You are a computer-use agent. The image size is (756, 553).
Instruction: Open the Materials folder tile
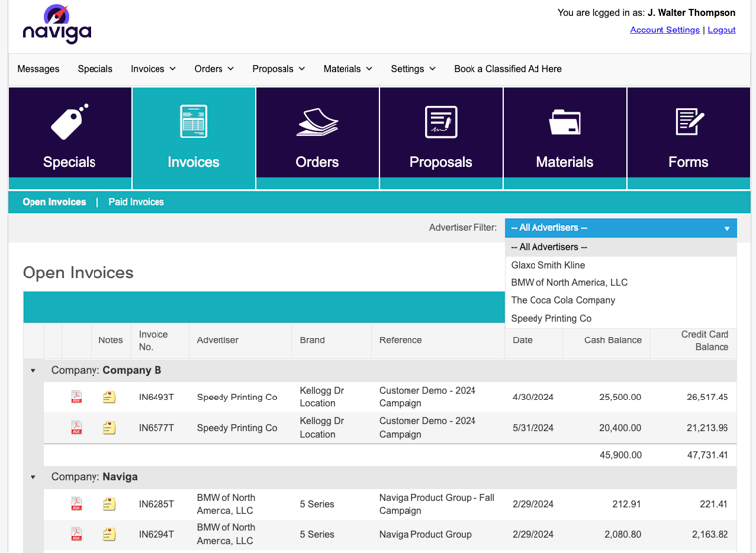tap(565, 138)
